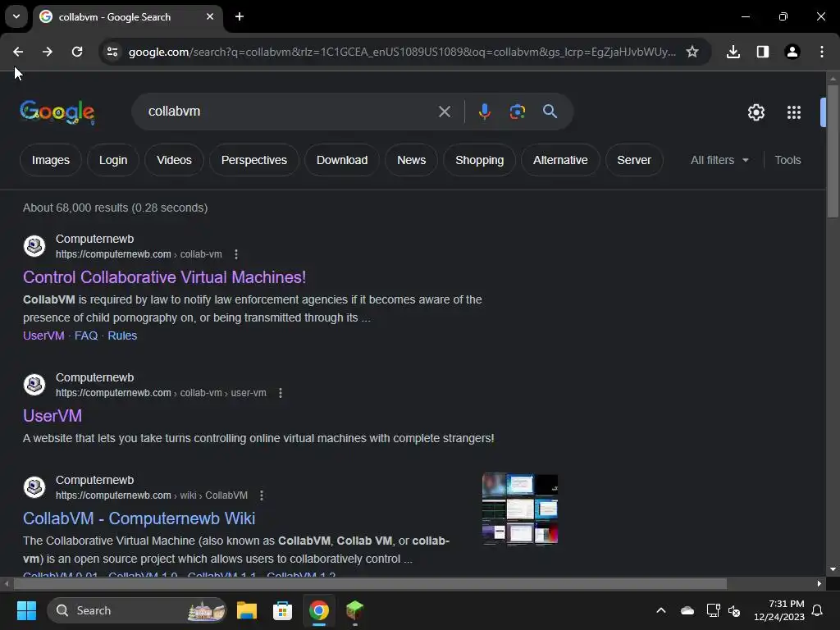Open Chrome side panel
This screenshot has height=630, width=840.
click(762, 52)
